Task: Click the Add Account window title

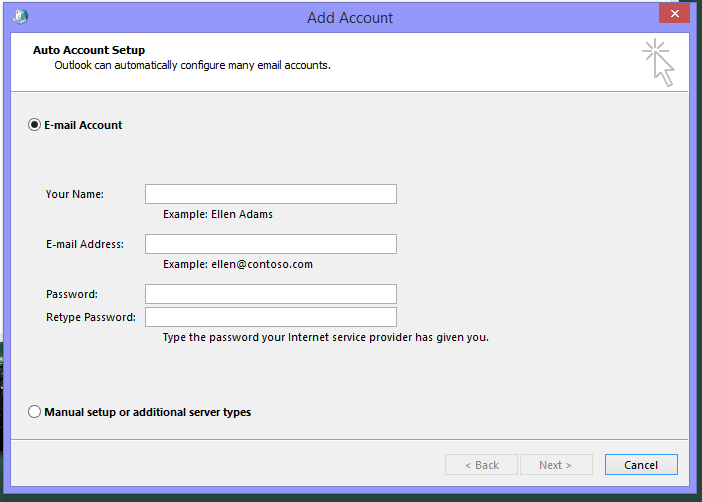Action: tap(350, 17)
